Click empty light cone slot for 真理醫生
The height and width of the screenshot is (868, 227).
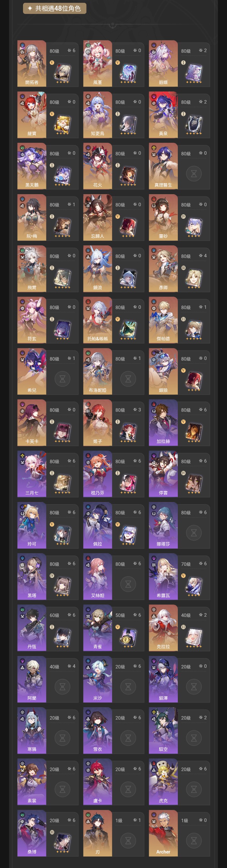(194, 174)
